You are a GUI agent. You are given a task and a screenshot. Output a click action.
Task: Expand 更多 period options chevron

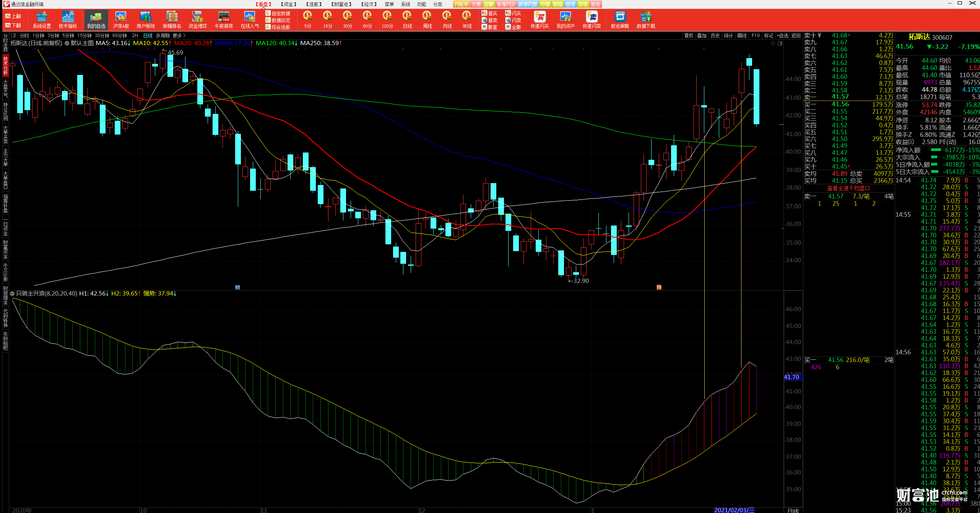coord(184,36)
